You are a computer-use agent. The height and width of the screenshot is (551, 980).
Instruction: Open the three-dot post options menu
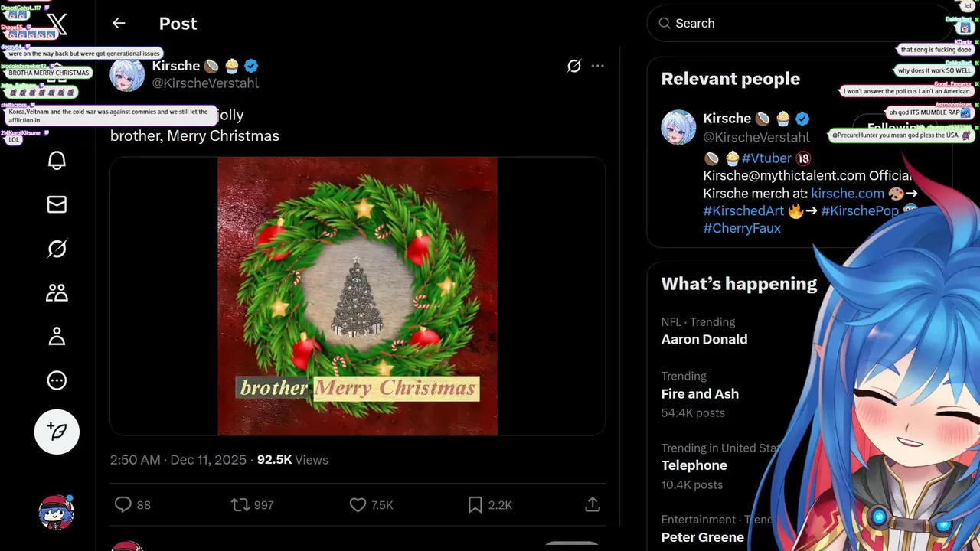tap(598, 67)
